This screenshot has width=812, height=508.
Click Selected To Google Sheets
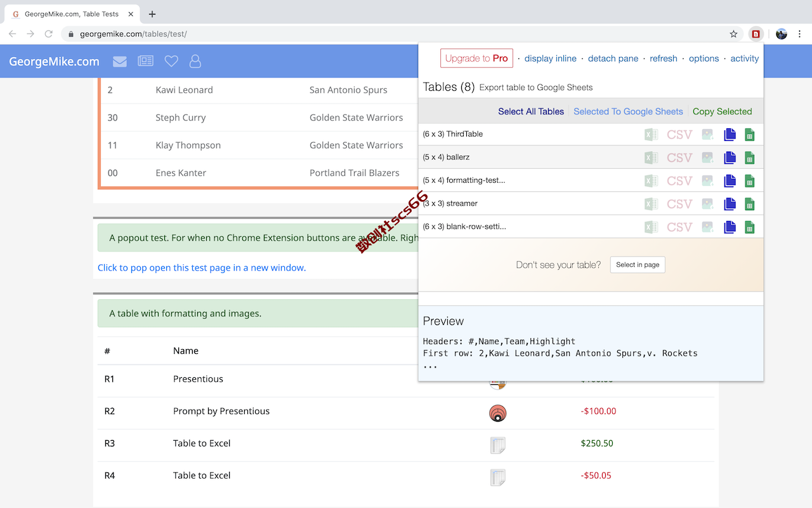tap(628, 112)
